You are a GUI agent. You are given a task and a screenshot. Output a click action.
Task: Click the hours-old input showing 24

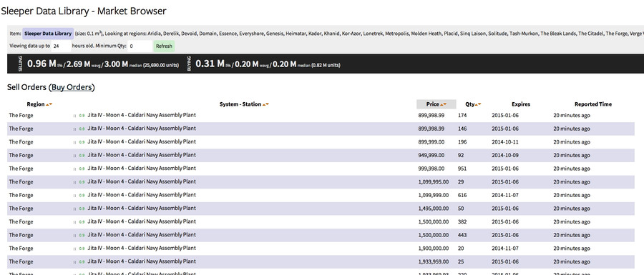(x=62, y=46)
